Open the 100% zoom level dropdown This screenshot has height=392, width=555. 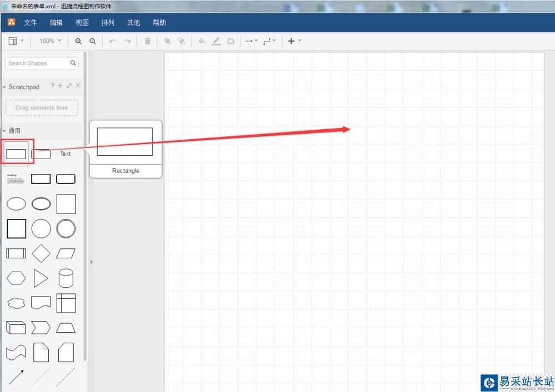[x=51, y=41]
